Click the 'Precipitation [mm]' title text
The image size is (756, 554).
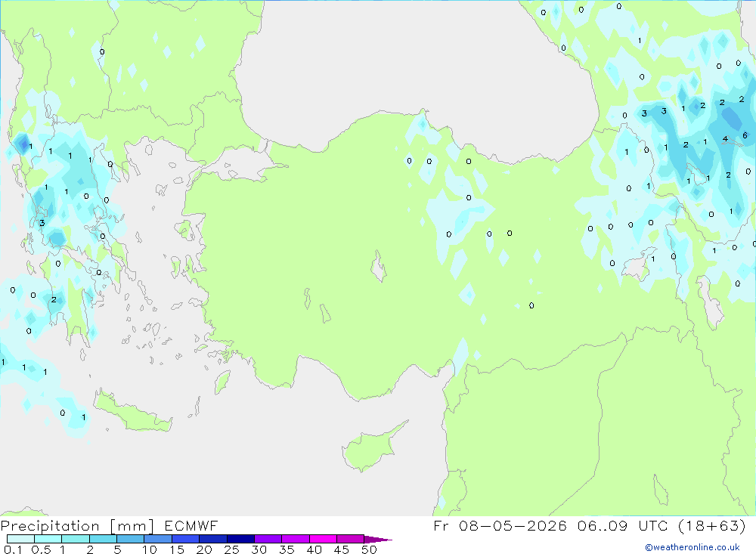(77, 526)
